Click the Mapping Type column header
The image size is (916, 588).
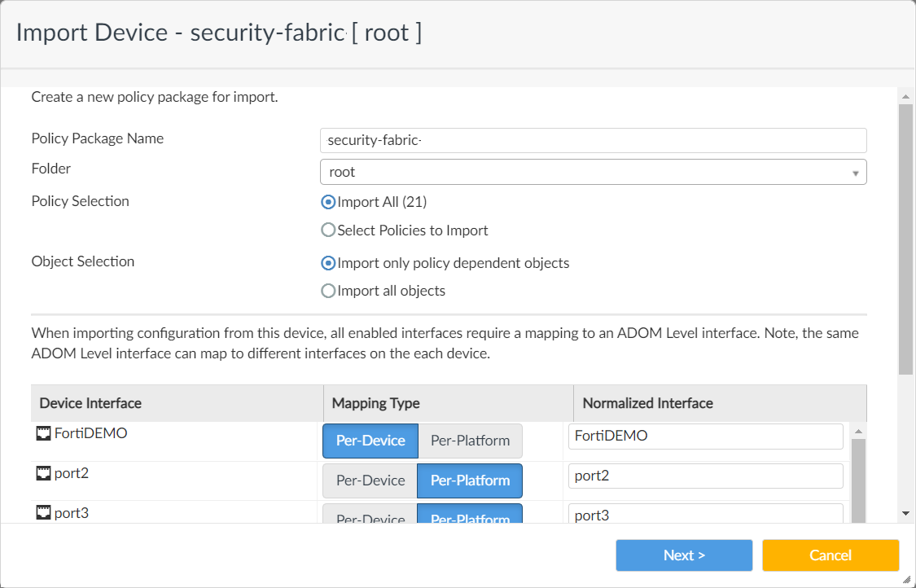tap(449, 403)
